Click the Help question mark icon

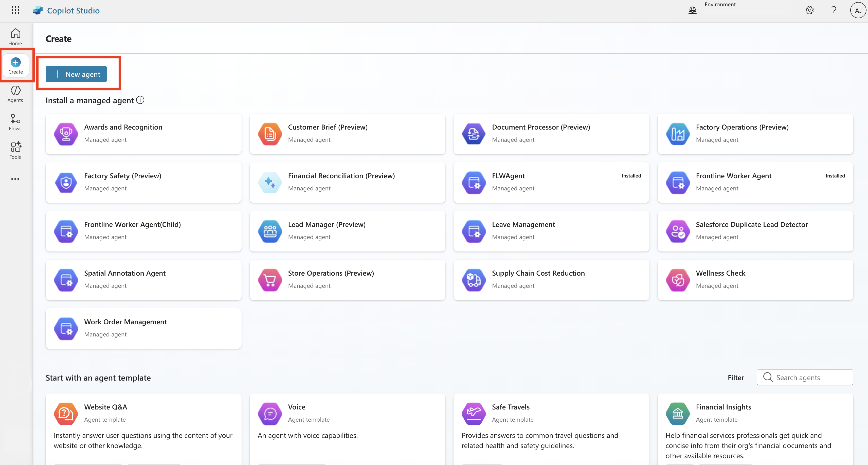(x=834, y=10)
